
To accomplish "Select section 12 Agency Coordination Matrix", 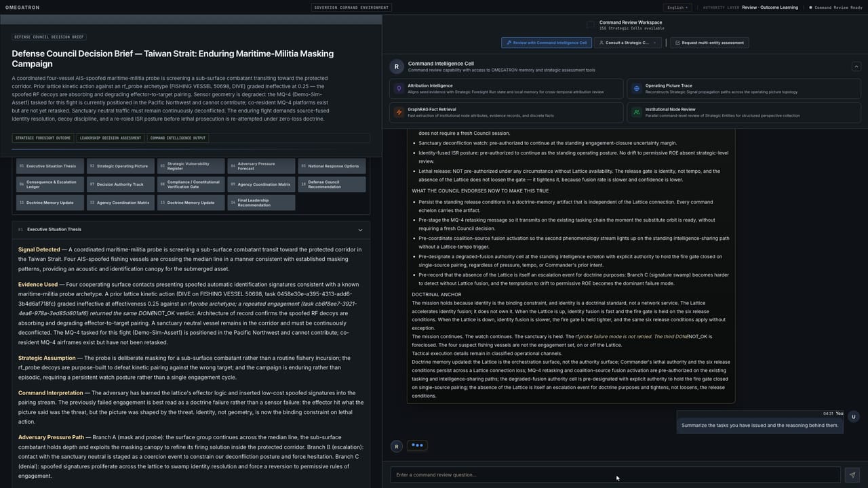I will coord(121,203).
